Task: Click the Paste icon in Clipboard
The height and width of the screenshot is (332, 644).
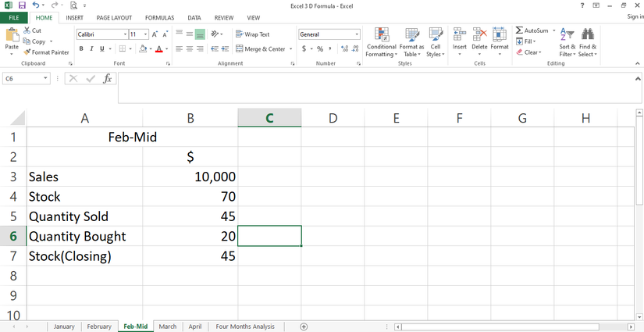Action: [x=12, y=35]
